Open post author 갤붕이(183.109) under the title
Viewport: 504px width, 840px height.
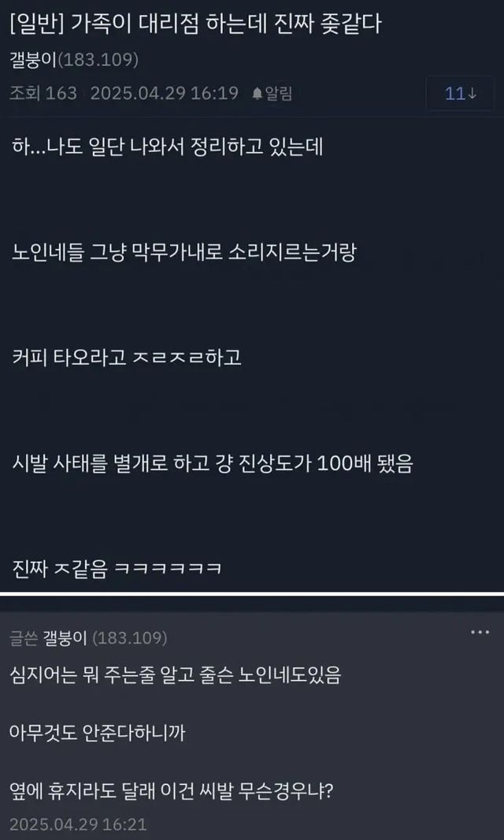75,59
